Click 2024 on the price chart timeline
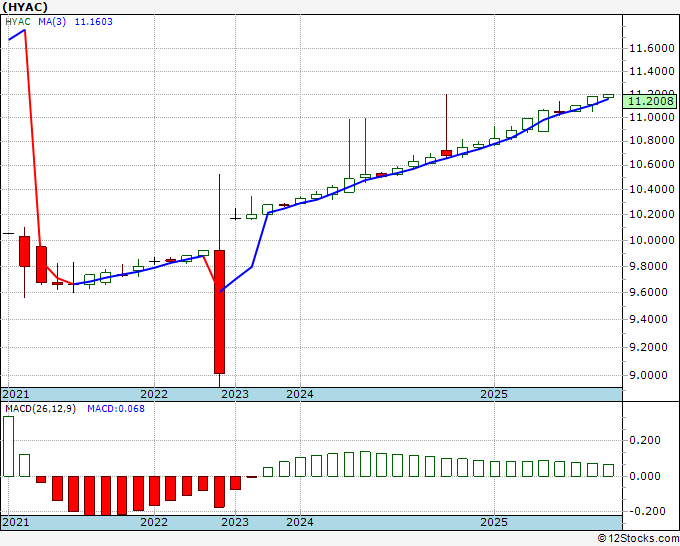The height and width of the screenshot is (546, 680). (x=300, y=394)
